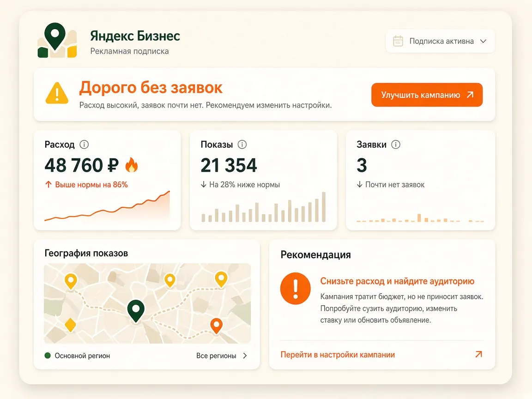Click the up arrow by Выше нормы на 86%
532x399 pixels.
pyautogui.click(x=48, y=185)
